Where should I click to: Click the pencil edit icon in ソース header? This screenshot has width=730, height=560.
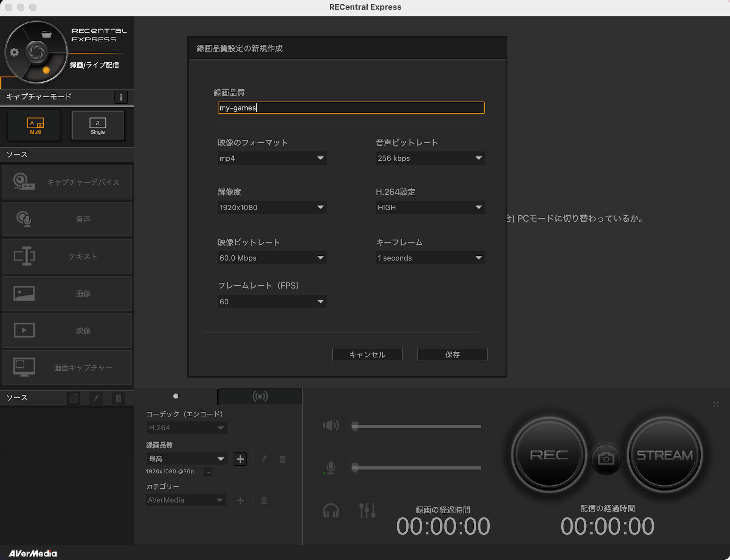coord(96,398)
